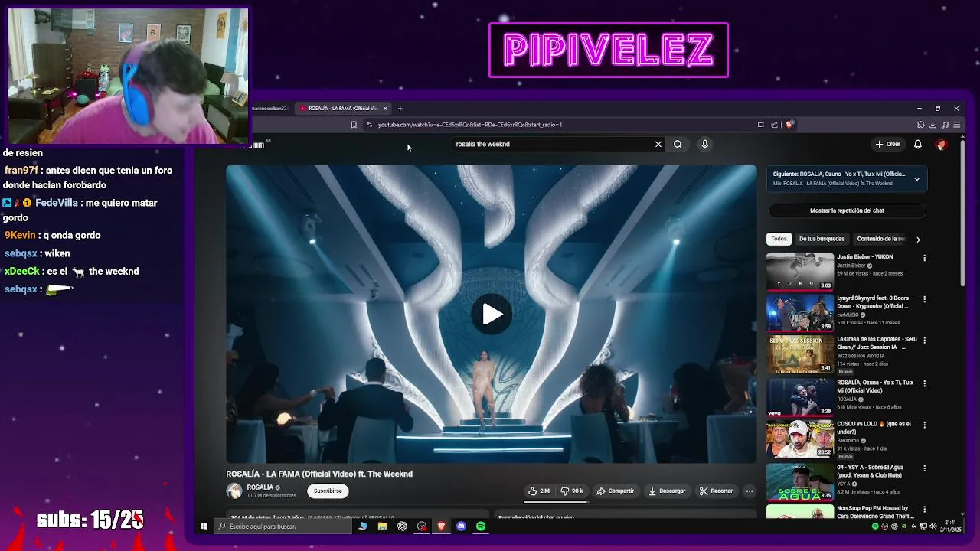Open Discord from the taskbar
Image resolution: width=980 pixels, height=551 pixels.
(461, 527)
